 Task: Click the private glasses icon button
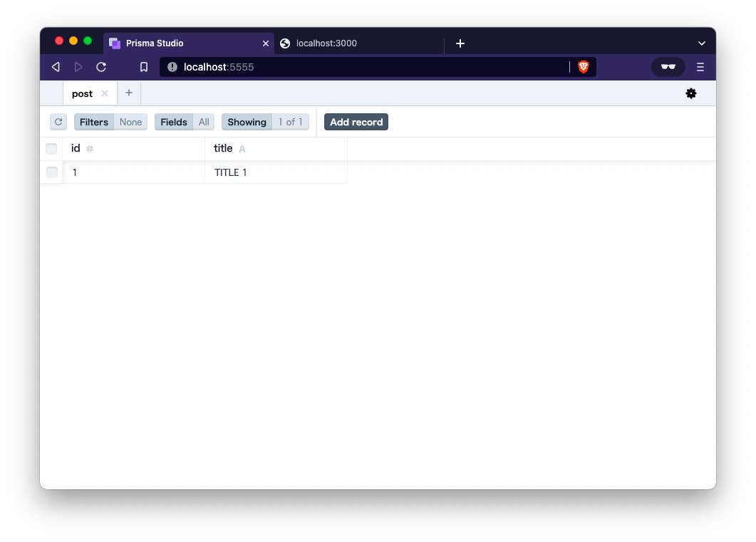point(668,67)
